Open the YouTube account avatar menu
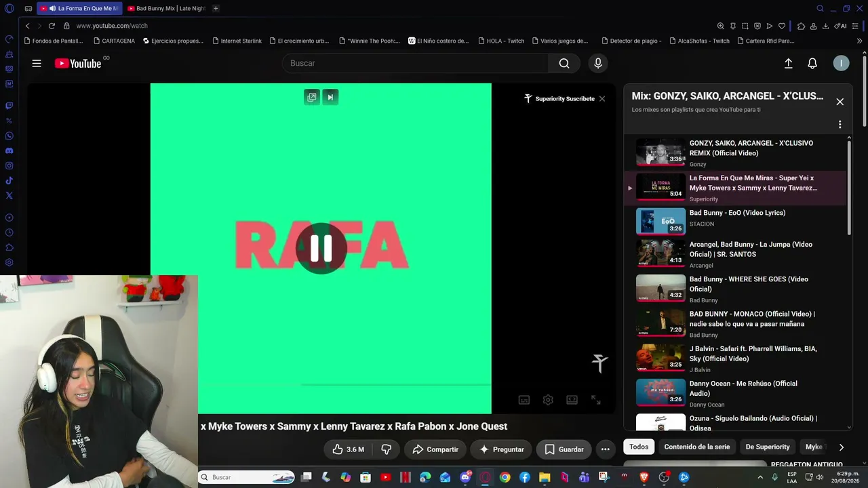This screenshot has width=868, height=488. (x=841, y=63)
